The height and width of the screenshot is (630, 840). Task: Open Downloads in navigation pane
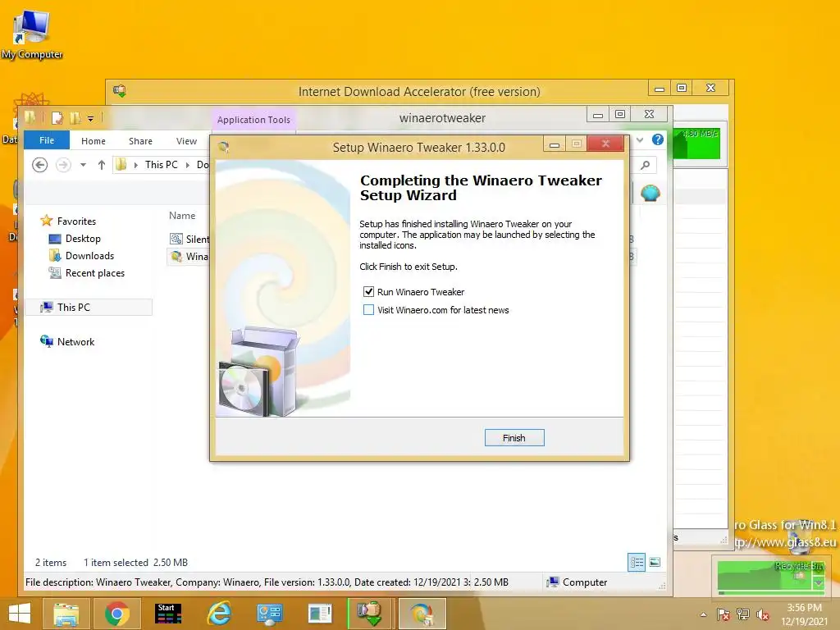coord(89,256)
